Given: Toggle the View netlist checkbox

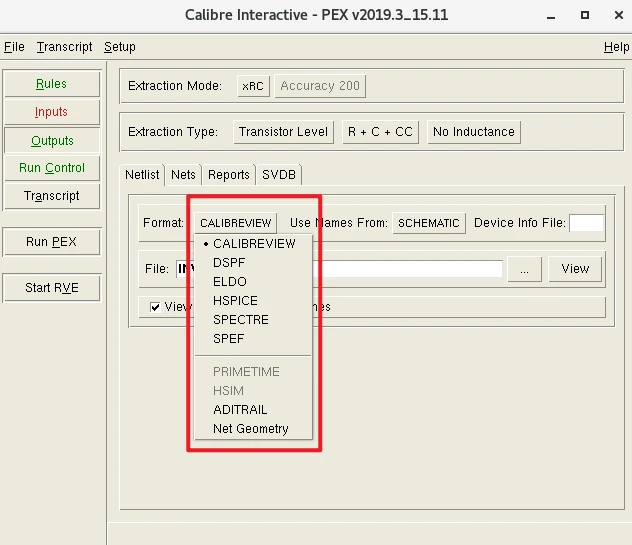Looking at the screenshot, I should 155,307.
